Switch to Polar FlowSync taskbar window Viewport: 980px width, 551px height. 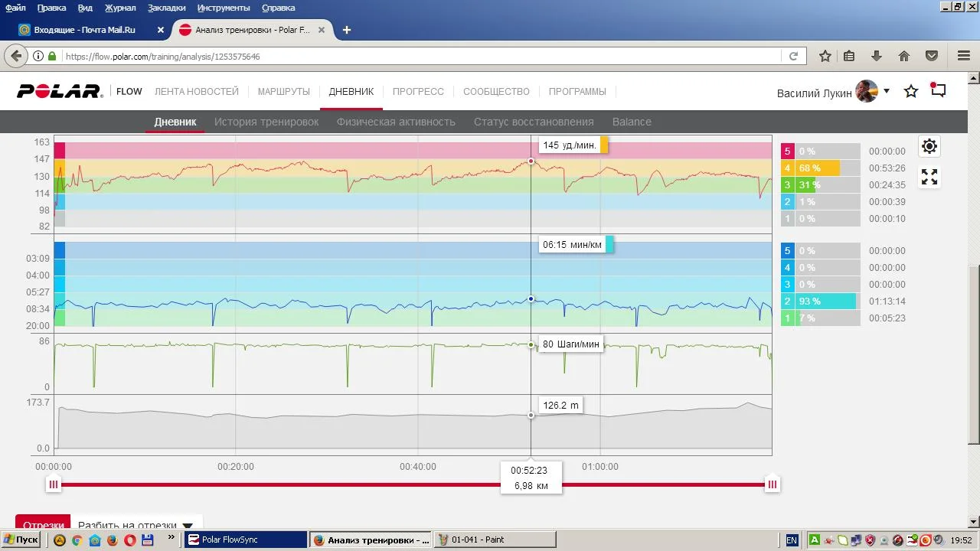pos(246,540)
